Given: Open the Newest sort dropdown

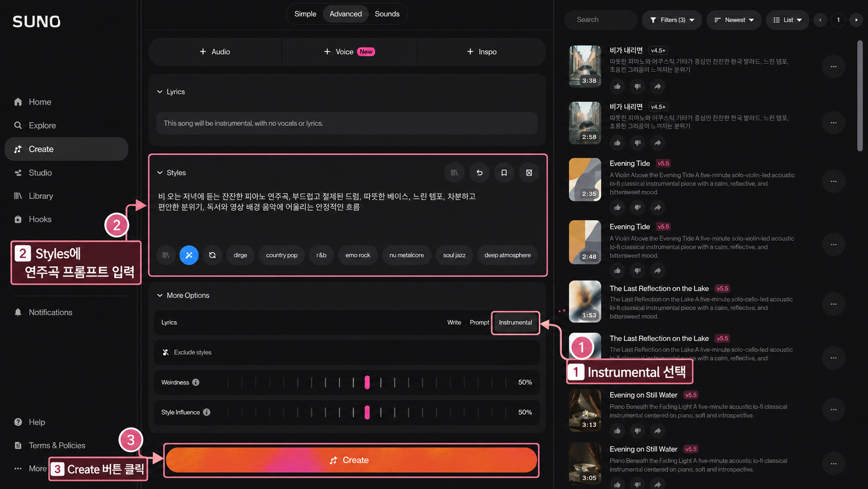Looking at the screenshot, I should pyautogui.click(x=734, y=20).
